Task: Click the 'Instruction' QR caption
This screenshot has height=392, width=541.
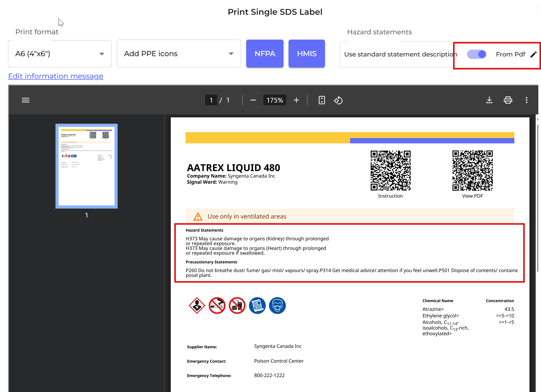Action: (x=390, y=196)
